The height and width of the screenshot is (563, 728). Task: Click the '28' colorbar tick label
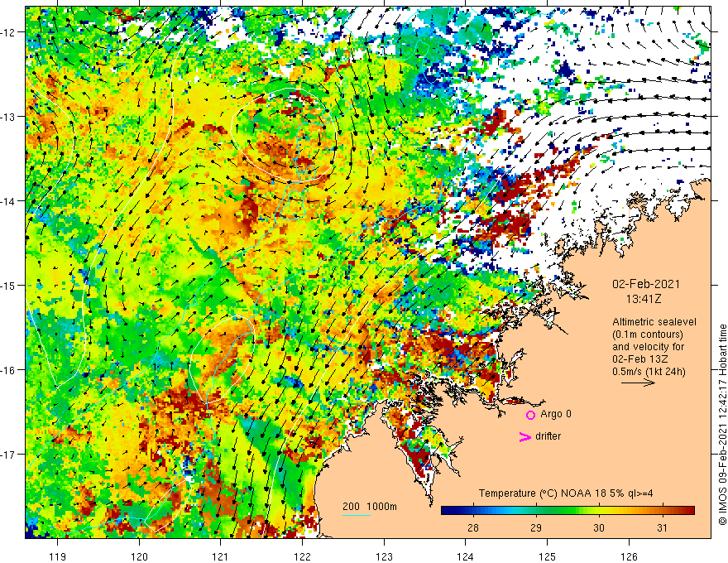click(x=473, y=527)
